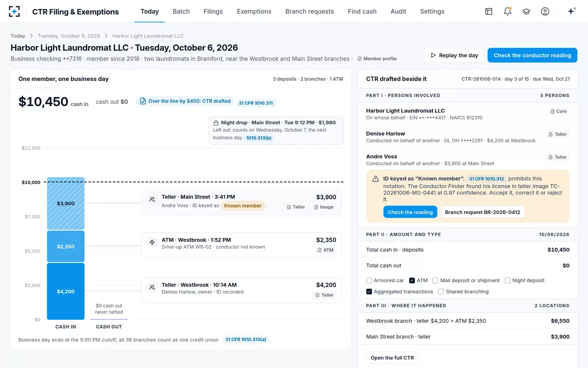
Task: Open the notifications bell
Action: tap(508, 11)
